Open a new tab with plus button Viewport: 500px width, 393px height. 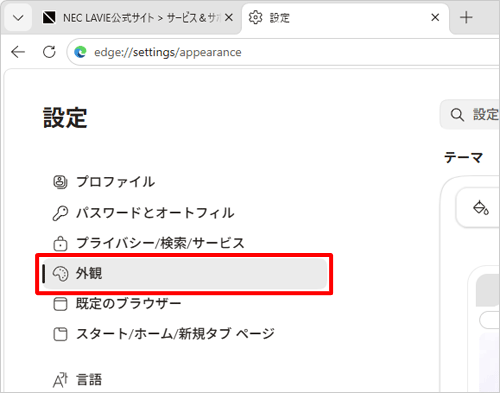point(466,17)
